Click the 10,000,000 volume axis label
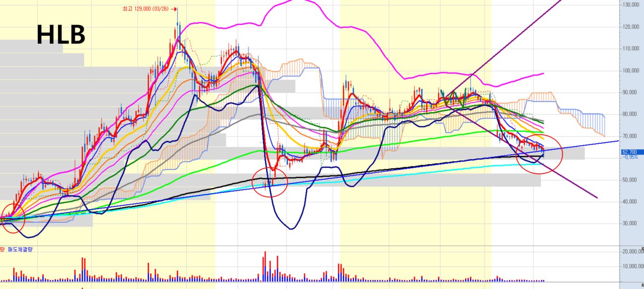Viewport: 644px width, 289px height. tap(633, 266)
